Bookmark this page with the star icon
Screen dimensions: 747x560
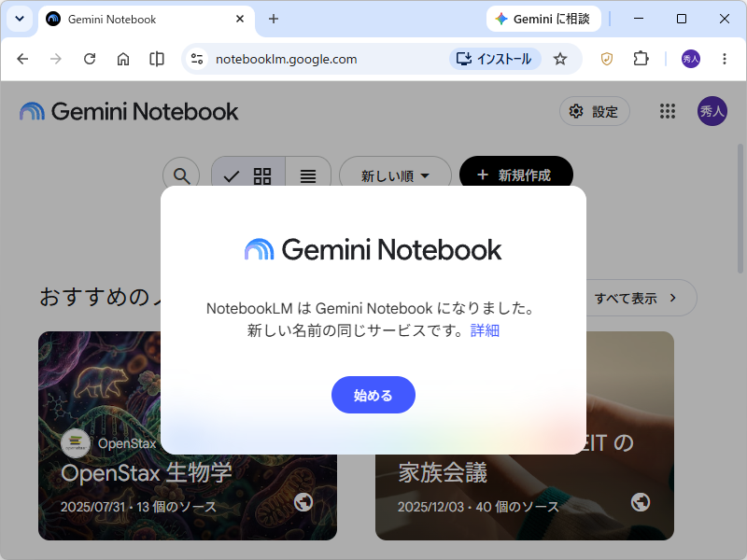coord(560,59)
